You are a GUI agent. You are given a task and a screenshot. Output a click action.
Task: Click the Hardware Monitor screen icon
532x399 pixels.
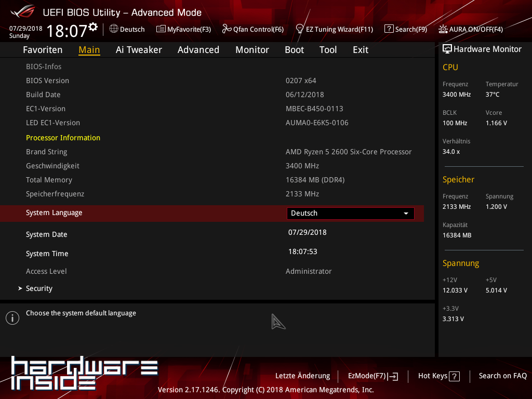(447, 49)
